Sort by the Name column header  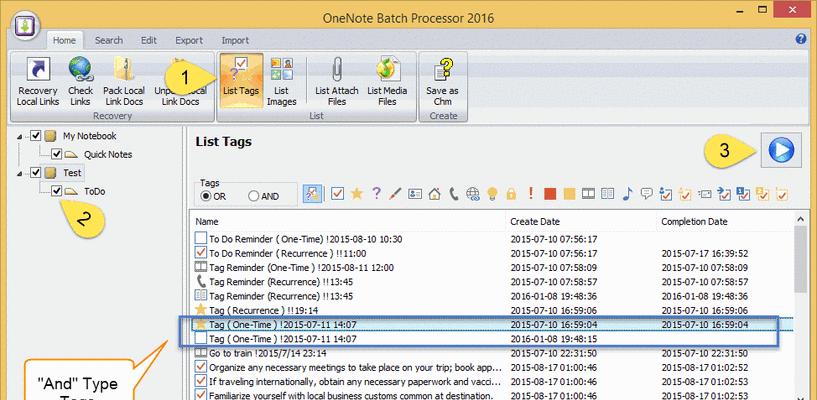pos(347,221)
